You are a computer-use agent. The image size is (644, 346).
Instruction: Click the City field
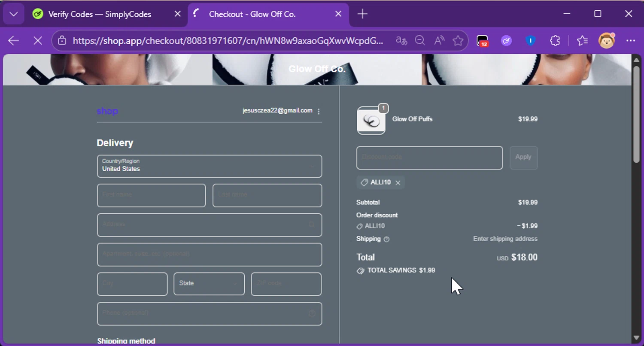coord(132,284)
